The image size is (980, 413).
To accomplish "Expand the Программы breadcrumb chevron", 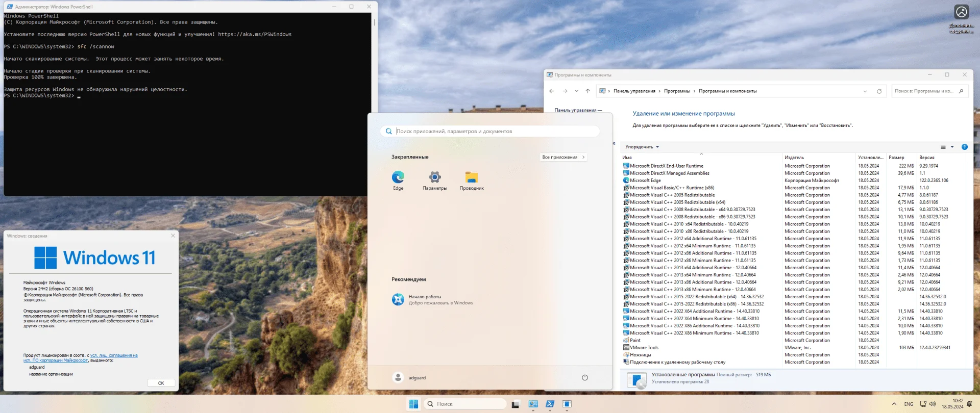I will [x=694, y=91].
